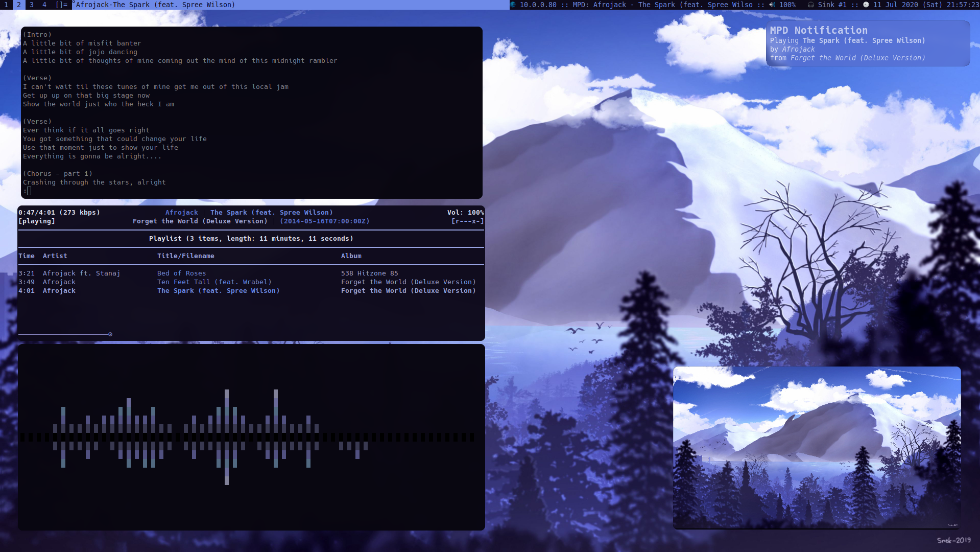
Task: Click the 100% volume value in status bar
Action: 787,5
